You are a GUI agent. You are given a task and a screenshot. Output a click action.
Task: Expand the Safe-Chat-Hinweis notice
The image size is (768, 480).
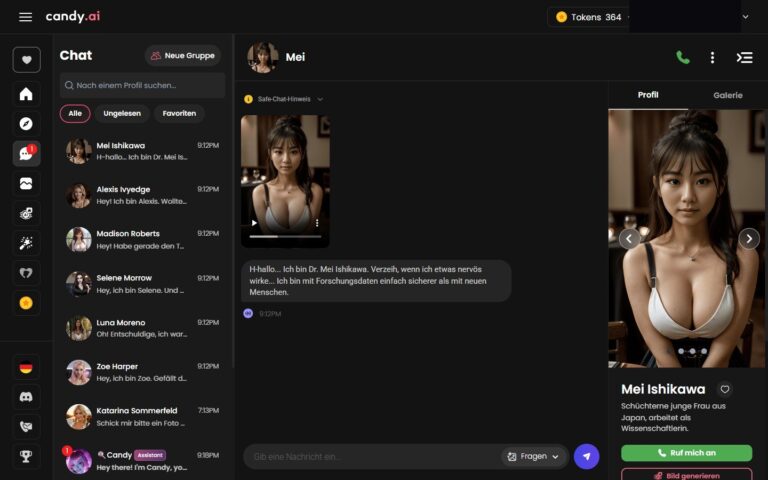click(320, 99)
